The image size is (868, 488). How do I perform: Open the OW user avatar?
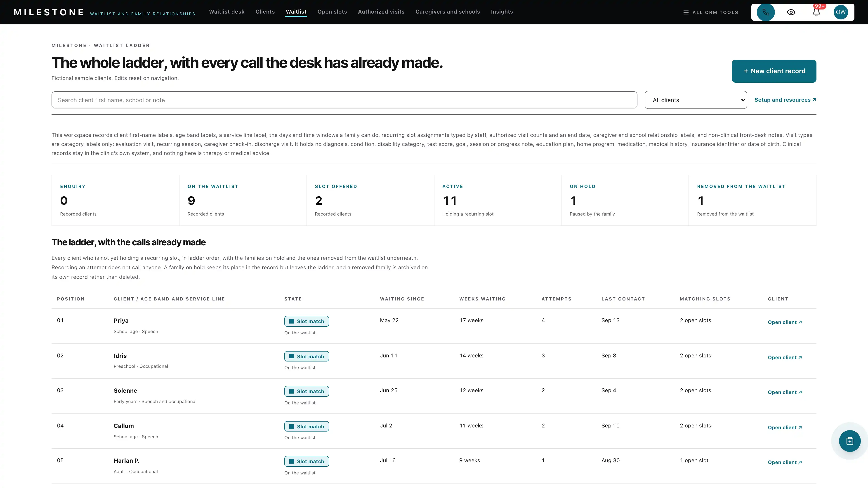click(x=841, y=12)
